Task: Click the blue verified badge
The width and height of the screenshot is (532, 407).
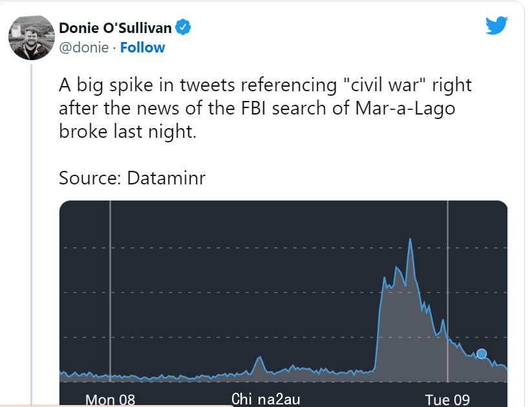Action: click(x=183, y=28)
